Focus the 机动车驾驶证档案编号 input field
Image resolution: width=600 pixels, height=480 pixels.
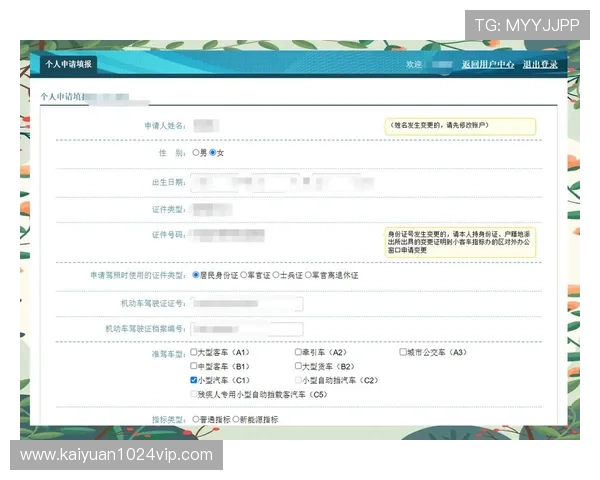pyautogui.click(x=247, y=329)
